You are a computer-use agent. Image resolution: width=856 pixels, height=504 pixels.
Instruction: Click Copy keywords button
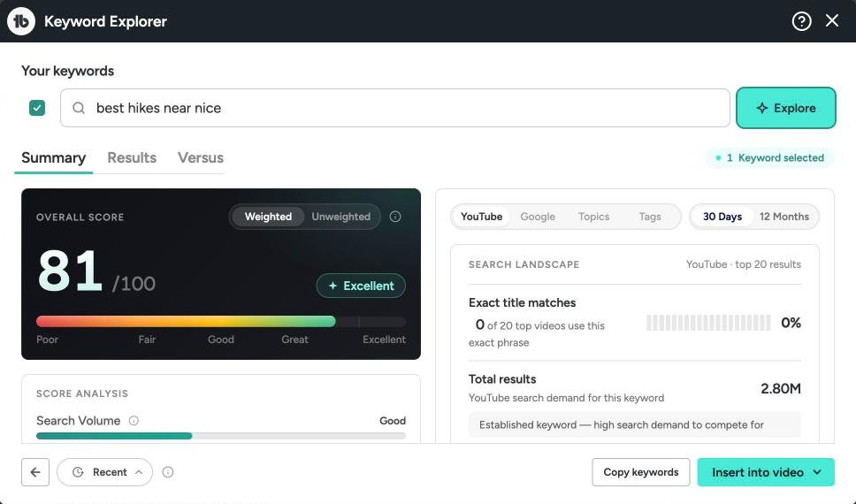tap(641, 472)
